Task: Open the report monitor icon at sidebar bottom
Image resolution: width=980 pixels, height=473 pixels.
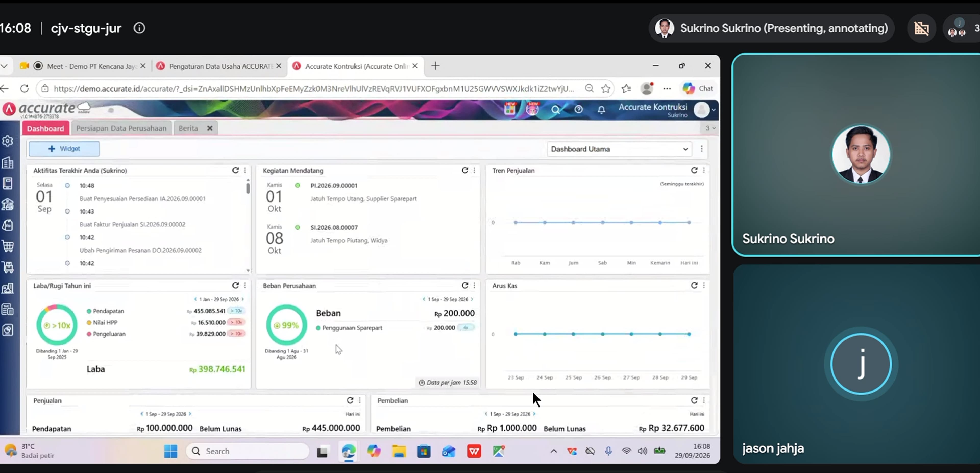Action: (8, 330)
